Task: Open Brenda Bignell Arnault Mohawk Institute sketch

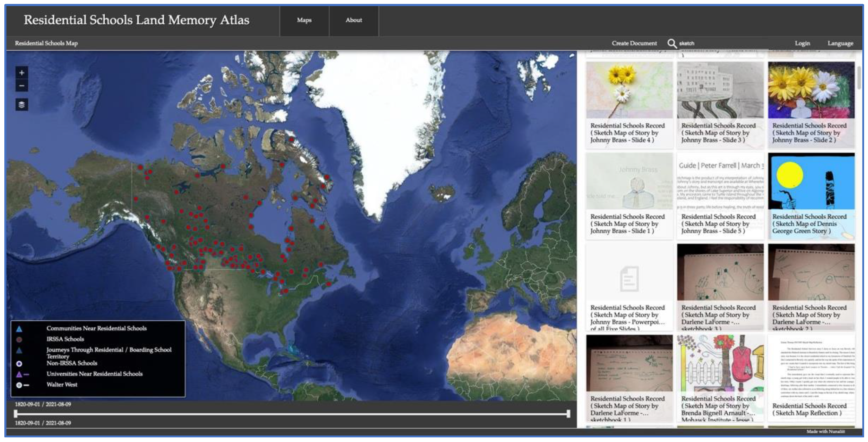Action: (x=720, y=378)
